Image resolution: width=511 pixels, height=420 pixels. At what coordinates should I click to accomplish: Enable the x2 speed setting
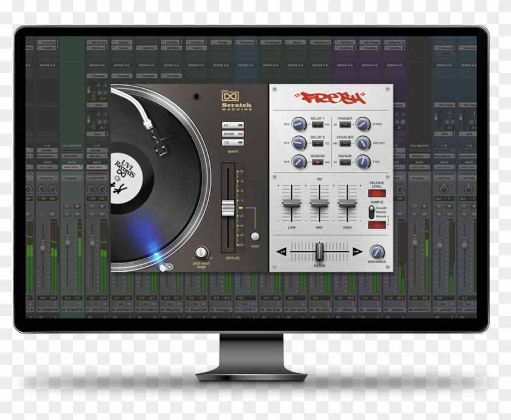pyautogui.click(x=232, y=125)
